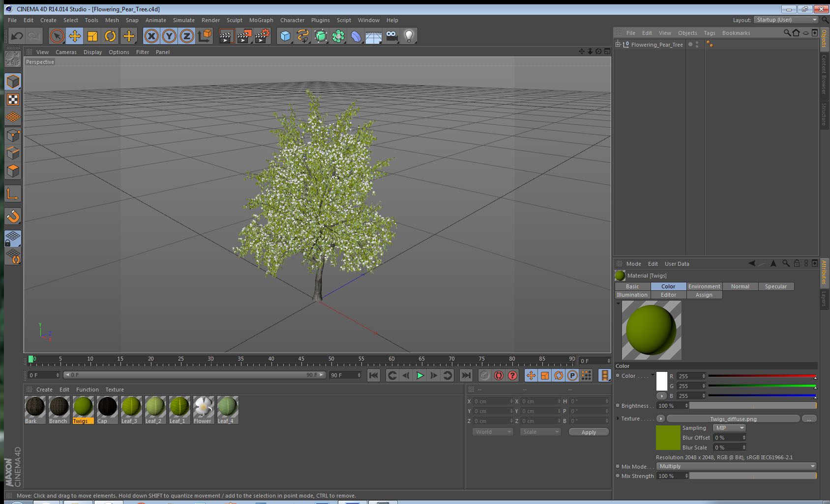This screenshot has height=504, width=830.
Task: Toggle the locked workplane icon
Action: 13,238
